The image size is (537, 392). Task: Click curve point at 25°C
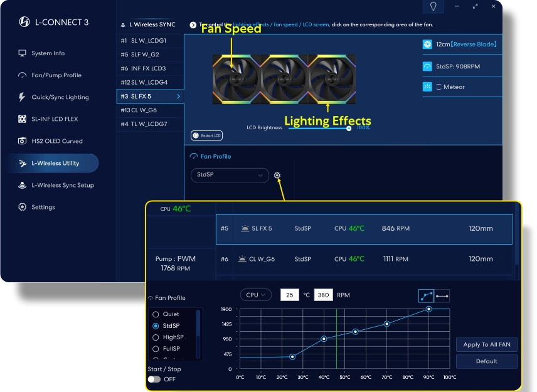click(292, 357)
